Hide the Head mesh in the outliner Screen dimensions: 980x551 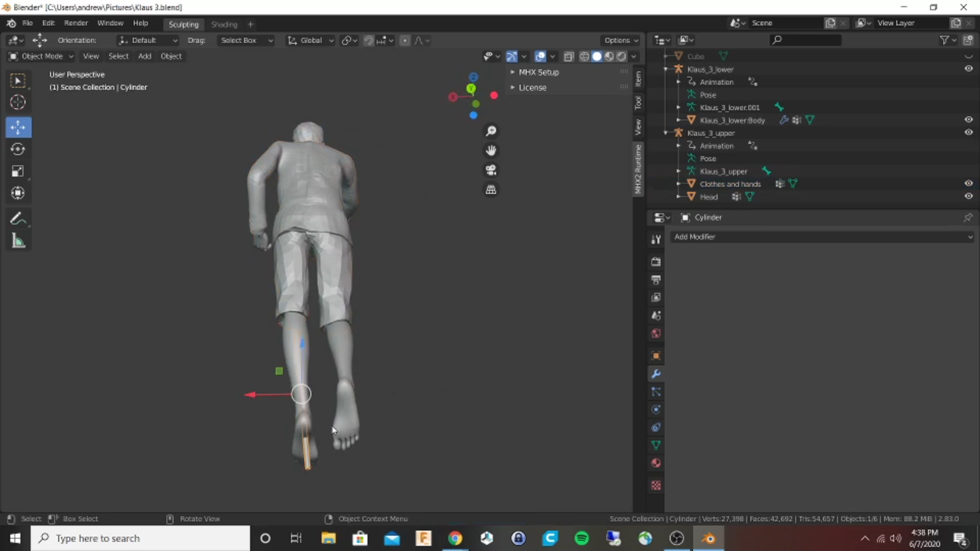tap(968, 196)
